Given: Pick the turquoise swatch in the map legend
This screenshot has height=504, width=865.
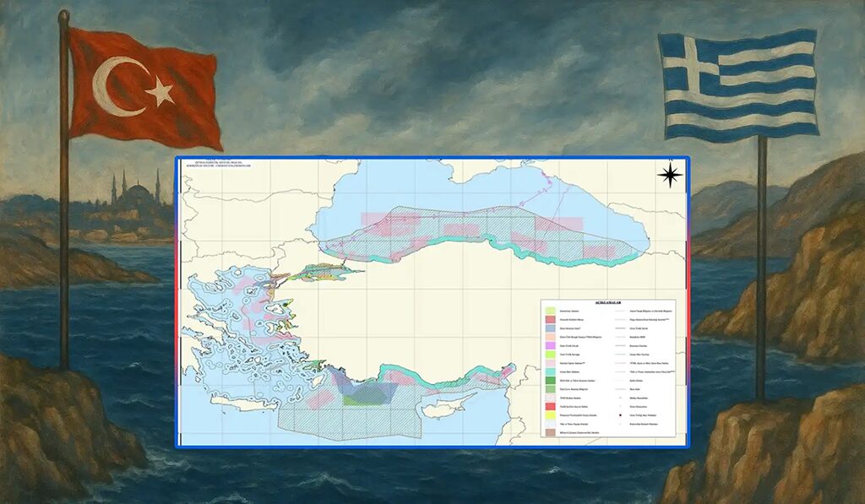Looking at the screenshot, I should click(x=550, y=372).
